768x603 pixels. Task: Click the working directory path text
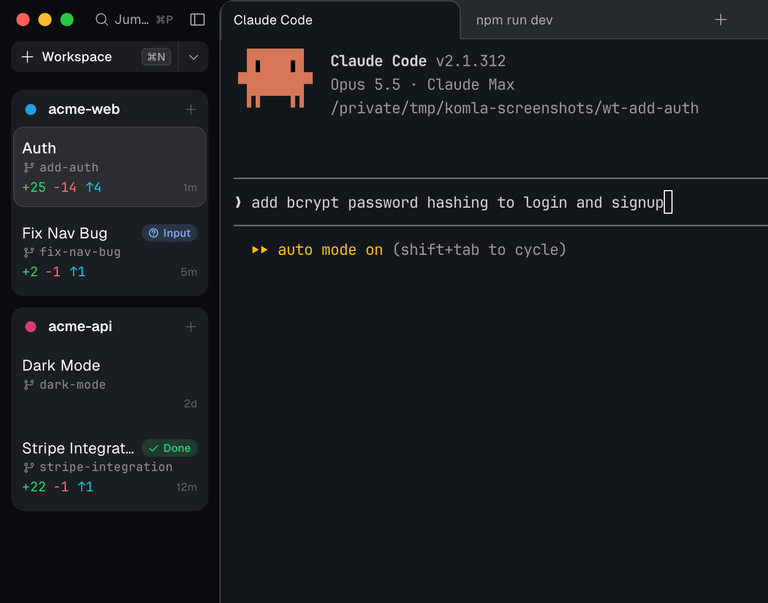[x=514, y=108]
